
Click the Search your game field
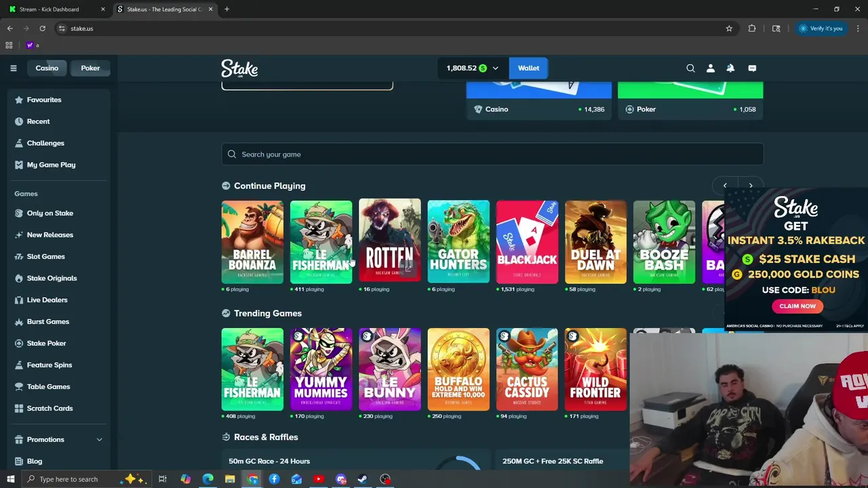[492, 154]
